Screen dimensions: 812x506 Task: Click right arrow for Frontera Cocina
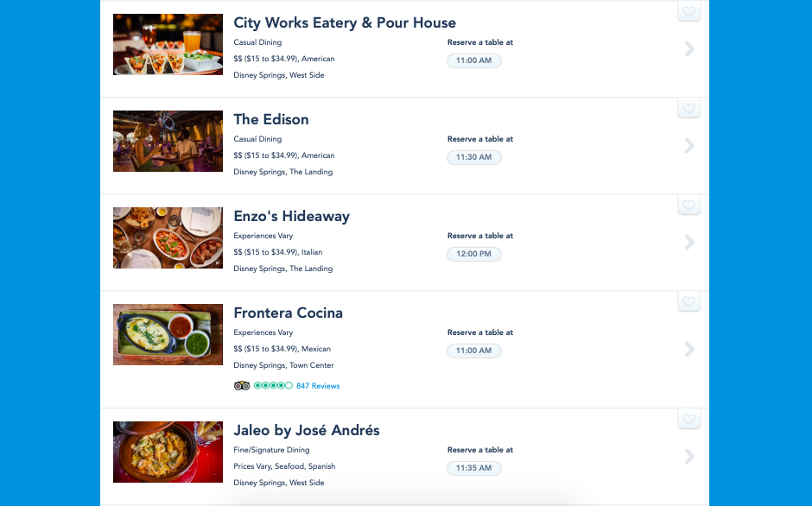[x=689, y=350]
